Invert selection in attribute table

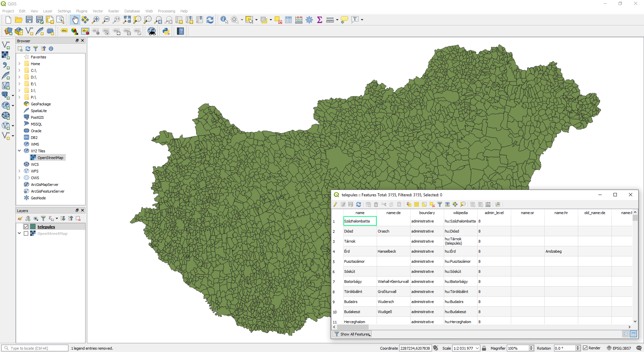[424, 204]
